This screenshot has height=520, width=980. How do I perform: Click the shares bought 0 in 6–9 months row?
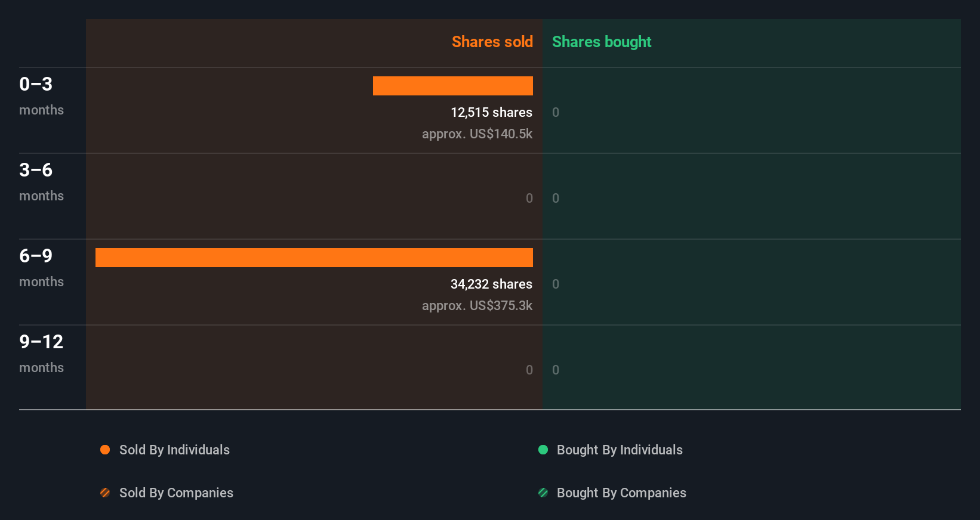pyautogui.click(x=556, y=284)
